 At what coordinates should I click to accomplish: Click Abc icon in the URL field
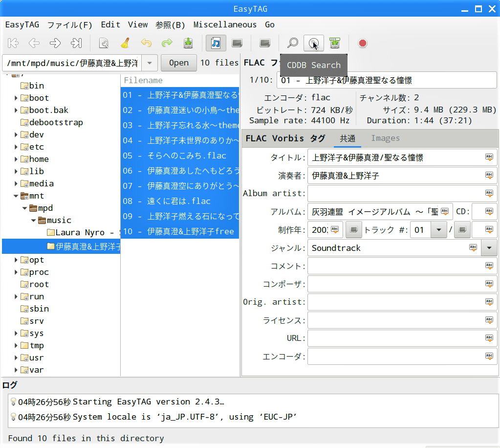[489, 338]
